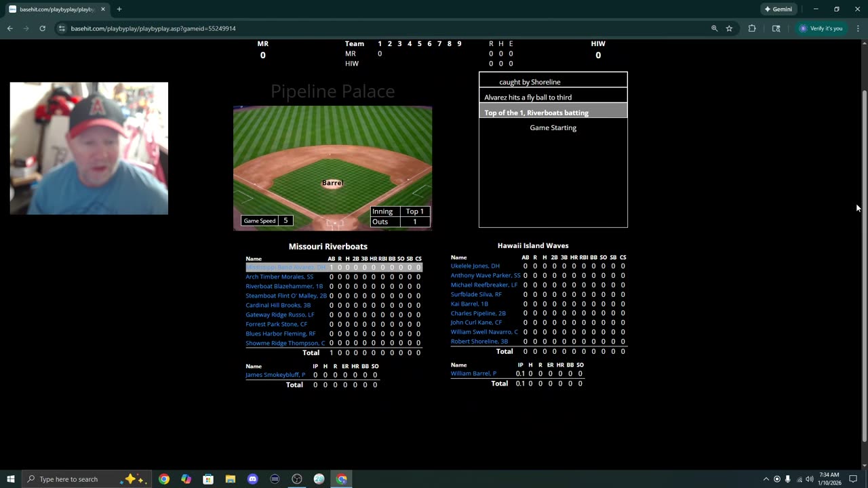Click the Verify it's you profile button
The height and width of the screenshot is (488, 868).
click(x=821, y=28)
